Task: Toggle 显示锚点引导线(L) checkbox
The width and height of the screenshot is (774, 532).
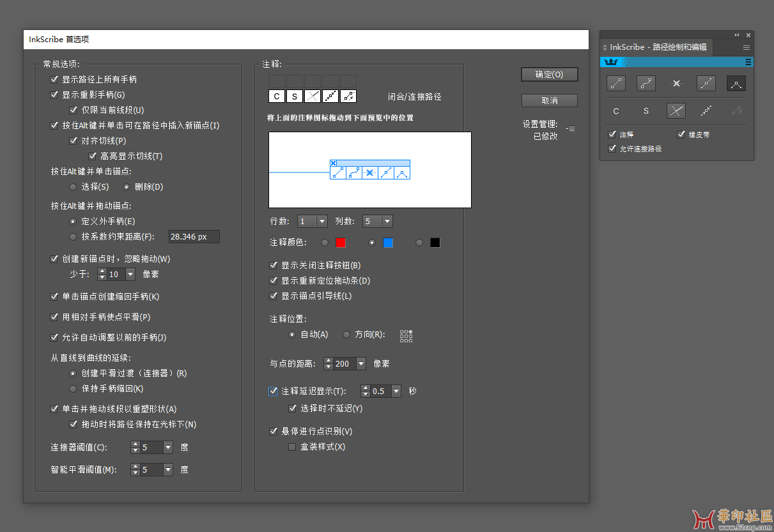Action: 274,296
